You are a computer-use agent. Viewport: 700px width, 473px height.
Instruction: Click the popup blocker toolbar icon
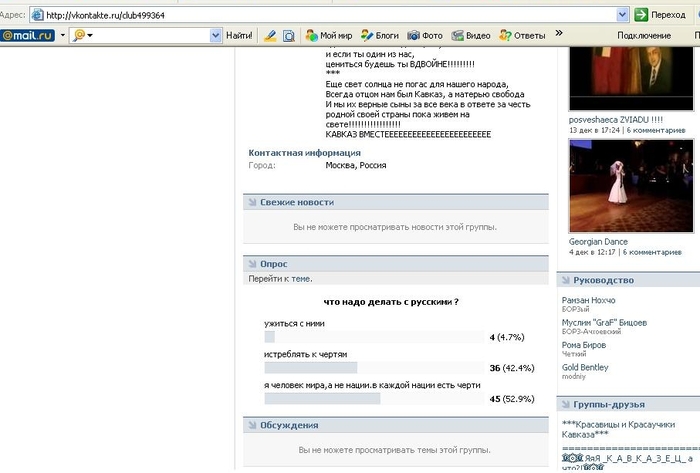pyautogui.click(x=289, y=35)
